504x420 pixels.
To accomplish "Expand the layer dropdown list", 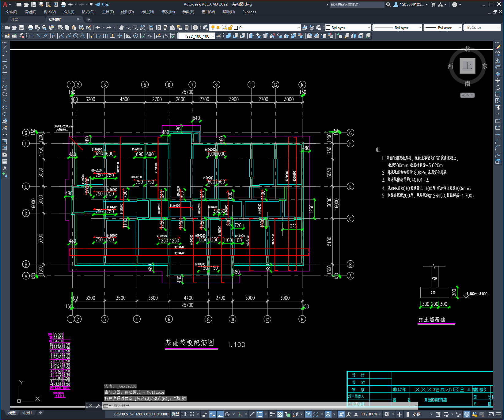I will (299, 28).
